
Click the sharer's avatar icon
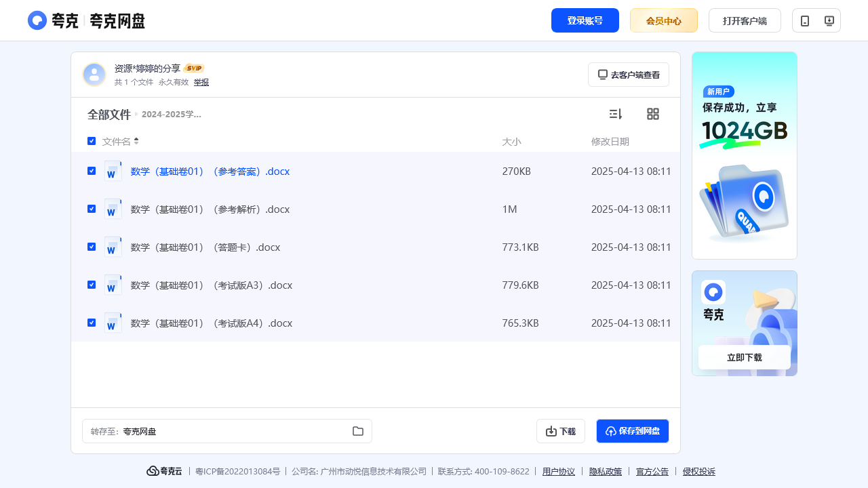(94, 75)
